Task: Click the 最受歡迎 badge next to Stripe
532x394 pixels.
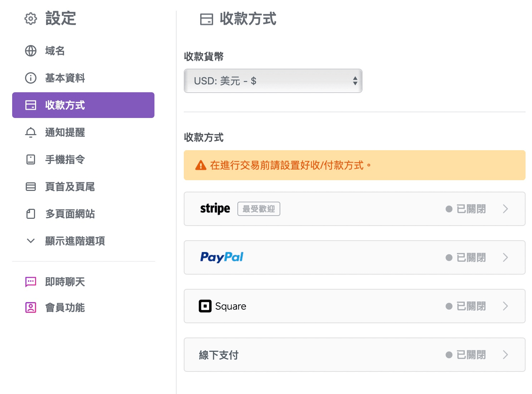Action: click(x=258, y=209)
